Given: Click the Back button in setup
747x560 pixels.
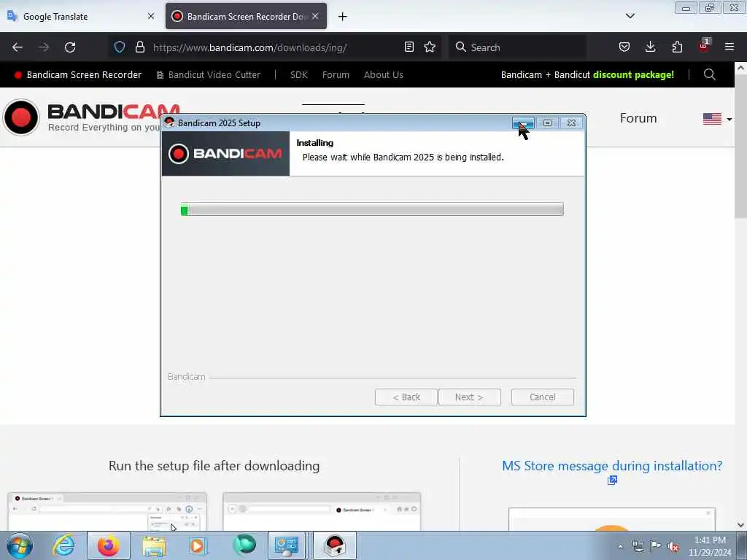Looking at the screenshot, I should click(x=406, y=397).
